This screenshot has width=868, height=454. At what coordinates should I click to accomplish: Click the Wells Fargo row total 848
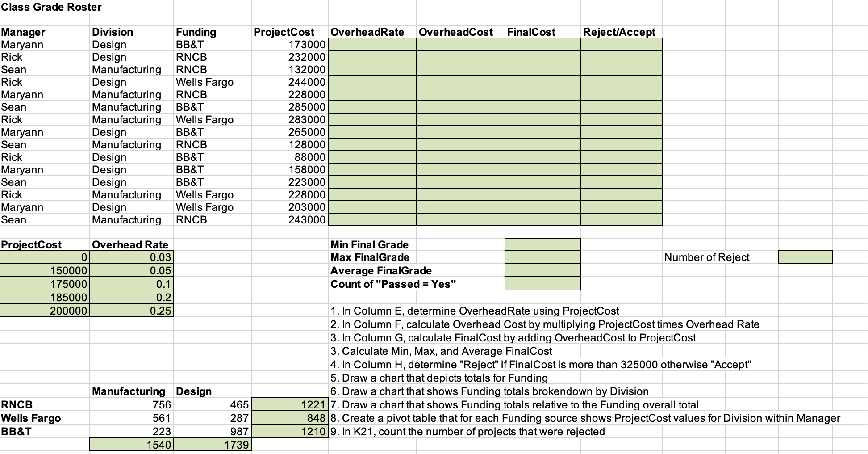tap(290, 418)
